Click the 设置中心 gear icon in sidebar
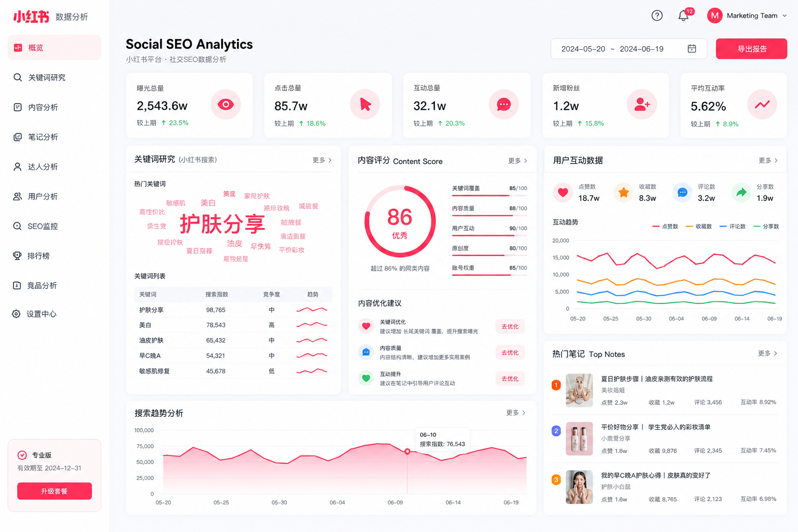798x532 pixels. click(17, 314)
